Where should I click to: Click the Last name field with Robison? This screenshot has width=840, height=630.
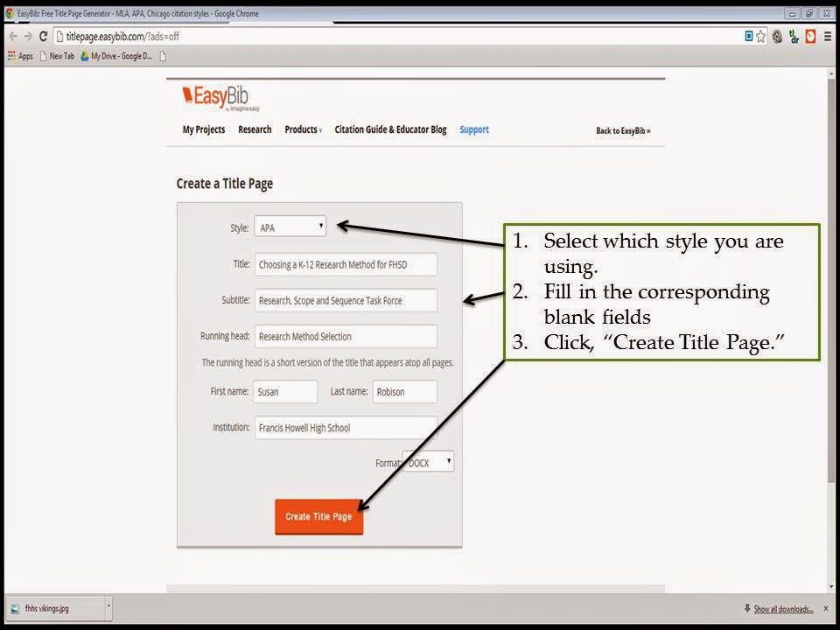pyautogui.click(x=405, y=392)
